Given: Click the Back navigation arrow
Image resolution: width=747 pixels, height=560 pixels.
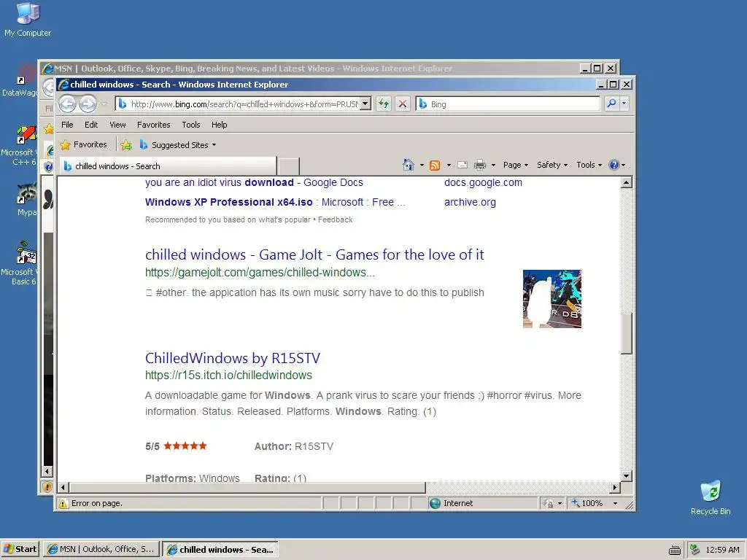Looking at the screenshot, I should [x=67, y=104].
